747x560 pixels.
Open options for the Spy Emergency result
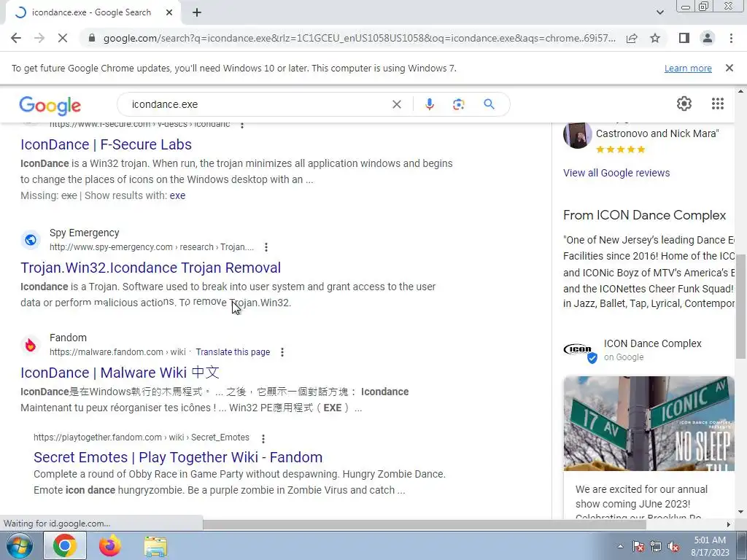[x=266, y=247]
